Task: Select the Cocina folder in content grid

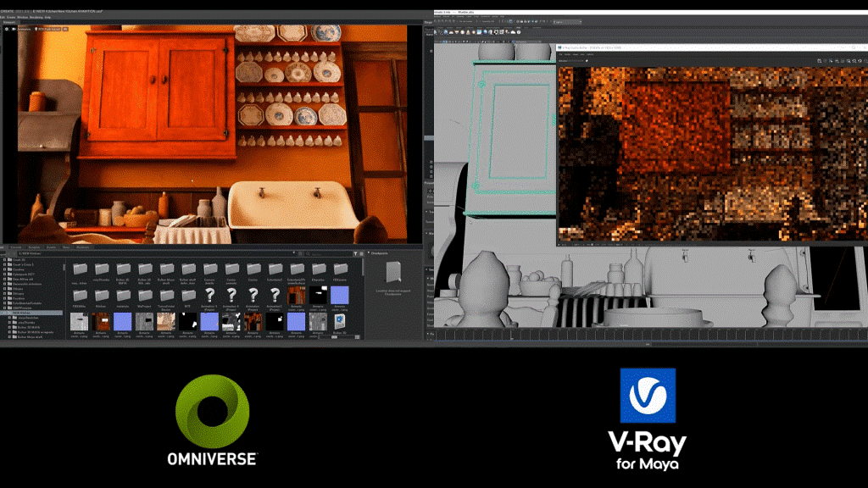Action: point(253,269)
